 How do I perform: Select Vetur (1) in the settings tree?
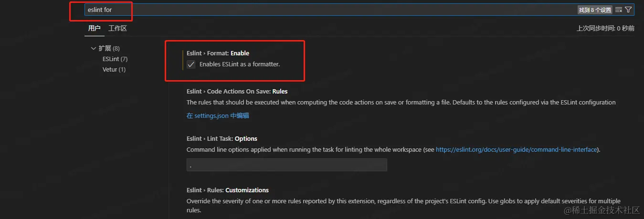point(114,70)
